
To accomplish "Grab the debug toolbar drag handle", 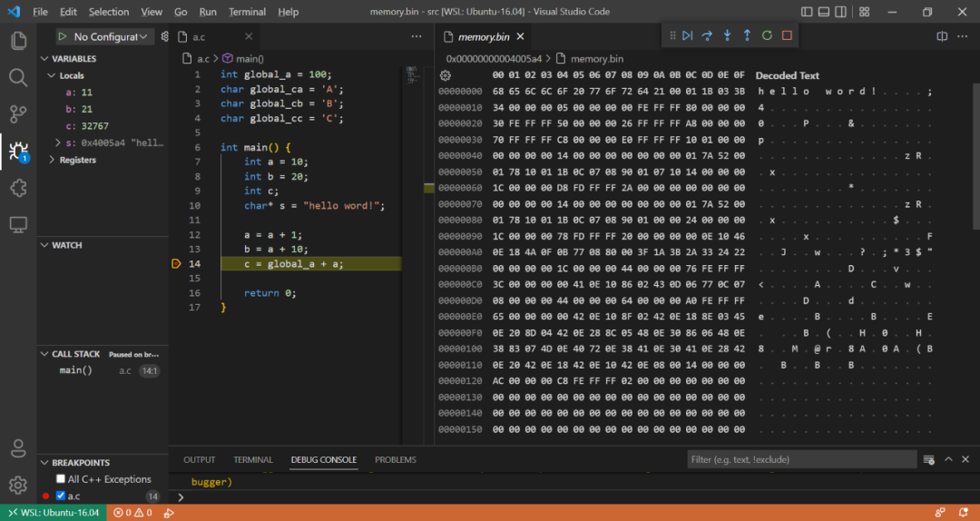I will pos(672,35).
